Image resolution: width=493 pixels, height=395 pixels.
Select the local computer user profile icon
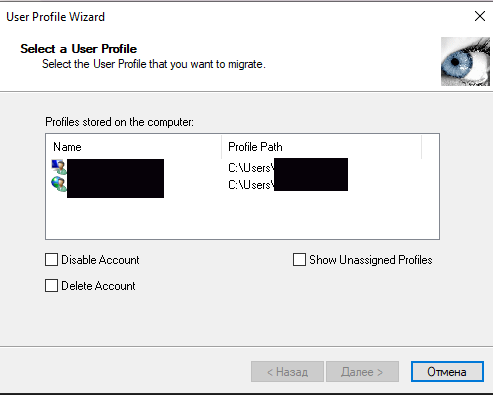click(59, 167)
